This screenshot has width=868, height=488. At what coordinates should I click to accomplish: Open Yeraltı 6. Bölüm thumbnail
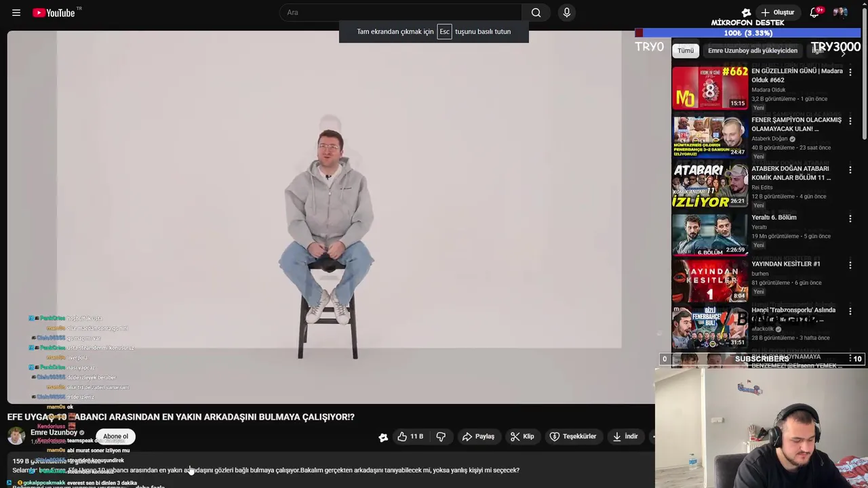710,235
